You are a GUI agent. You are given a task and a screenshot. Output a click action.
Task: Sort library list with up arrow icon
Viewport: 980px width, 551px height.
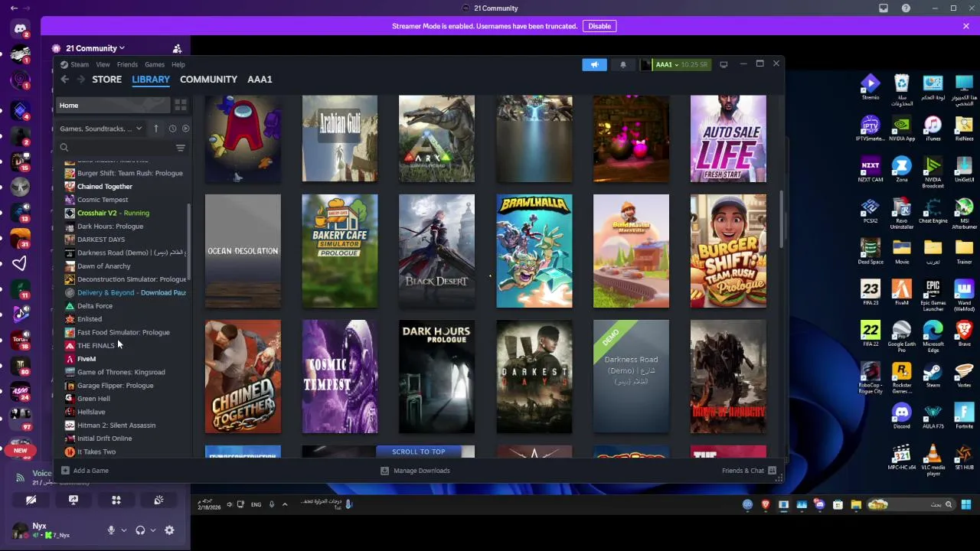coord(156,129)
